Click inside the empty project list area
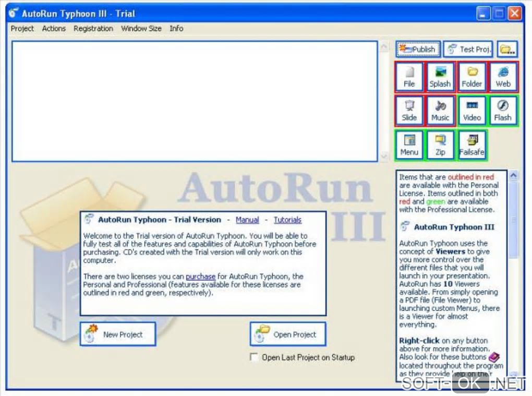532x396 pixels. (x=195, y=101)
